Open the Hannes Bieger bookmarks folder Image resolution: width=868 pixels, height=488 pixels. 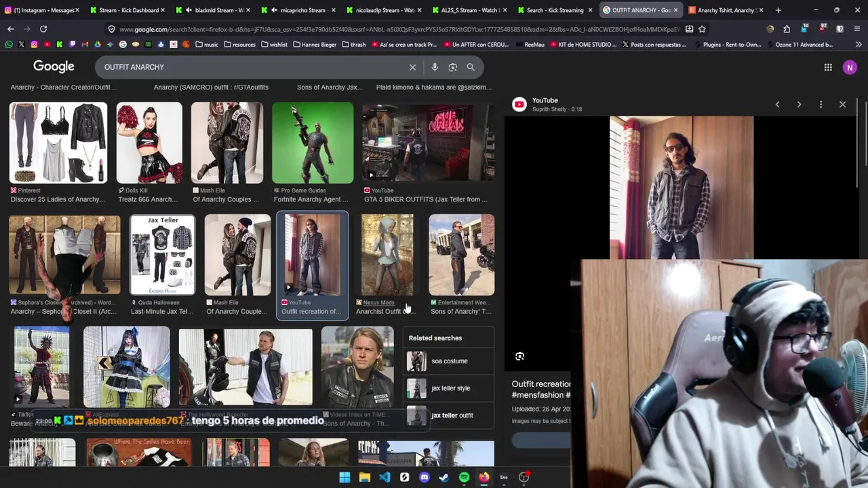coord(315,45)
